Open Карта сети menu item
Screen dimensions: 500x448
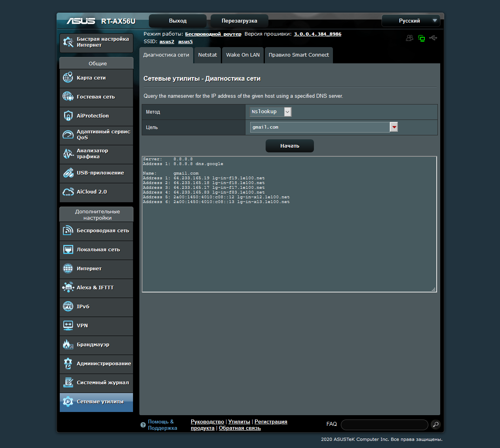coord(96,78)
